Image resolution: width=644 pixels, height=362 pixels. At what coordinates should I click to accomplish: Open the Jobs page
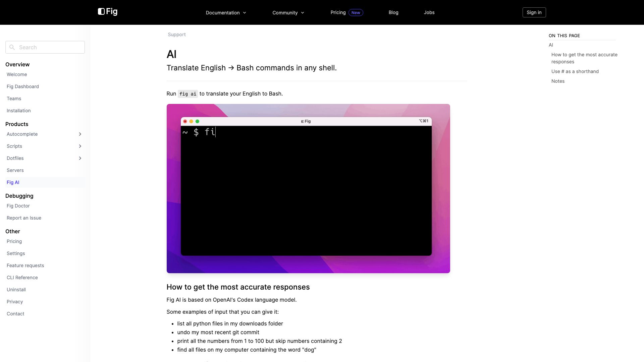[429, 12]
